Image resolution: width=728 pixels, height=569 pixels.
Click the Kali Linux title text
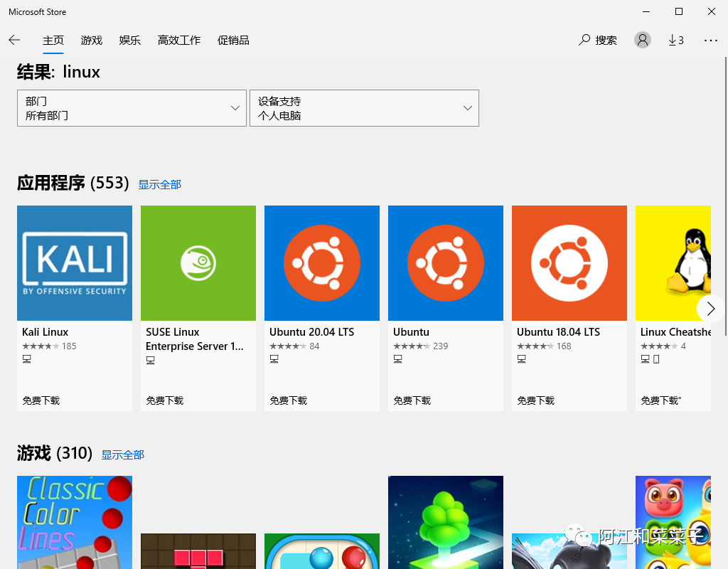coord(45,332)
